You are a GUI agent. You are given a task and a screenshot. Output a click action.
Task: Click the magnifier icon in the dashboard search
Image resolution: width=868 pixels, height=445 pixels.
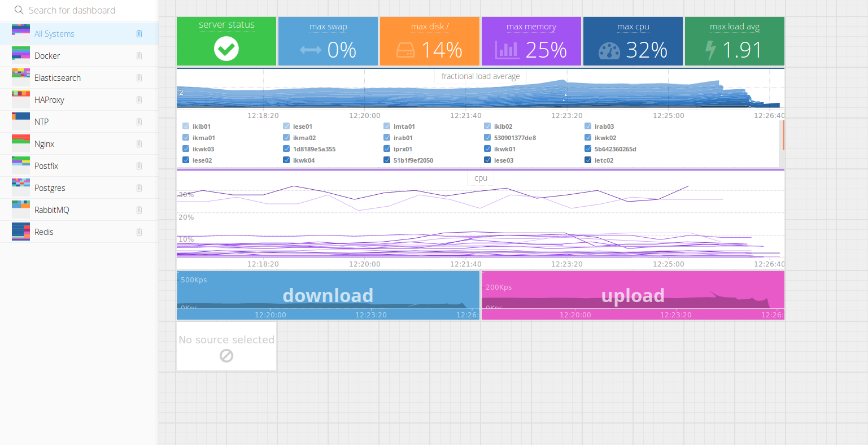(19, 10)
